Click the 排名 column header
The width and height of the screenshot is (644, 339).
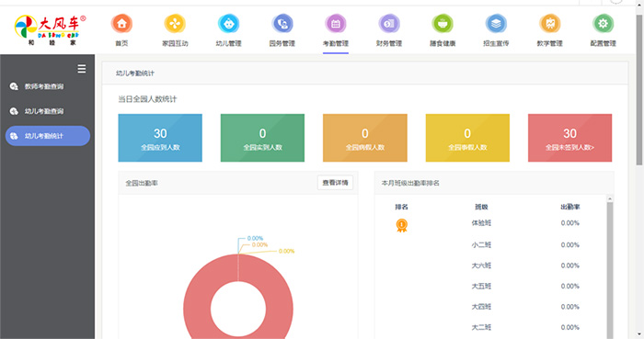click(x=401, y=207)
